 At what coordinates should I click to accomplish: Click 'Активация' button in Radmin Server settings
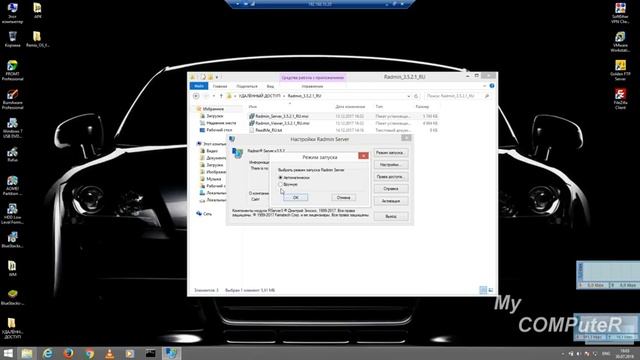pyautogui.click(x=391, y=201)
